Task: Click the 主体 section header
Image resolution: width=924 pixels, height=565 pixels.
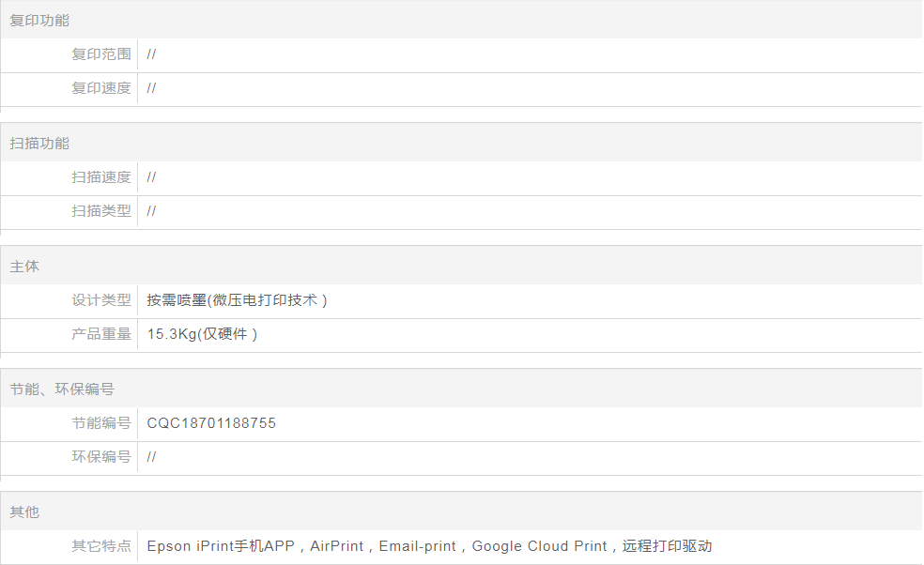Action: [x=24, y=266]
